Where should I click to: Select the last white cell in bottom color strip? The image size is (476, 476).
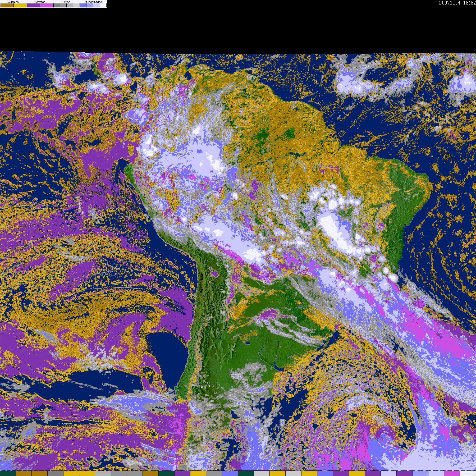click(x=468, y=473)
